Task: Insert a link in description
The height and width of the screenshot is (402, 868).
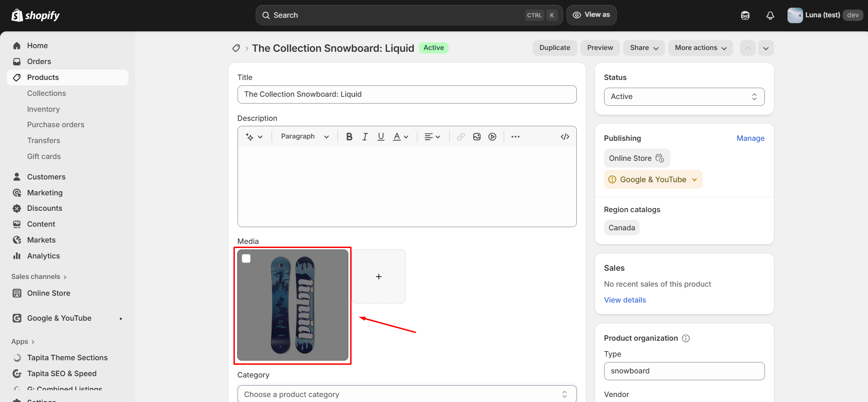Action: pos(461,137)
